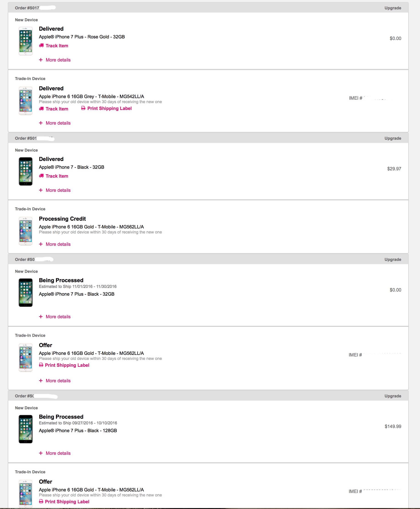This screenshot has width=420, height=509.
Task: Click the truck icon for iPhone 7 Plus Rose Gold
Action: [41, 46]
